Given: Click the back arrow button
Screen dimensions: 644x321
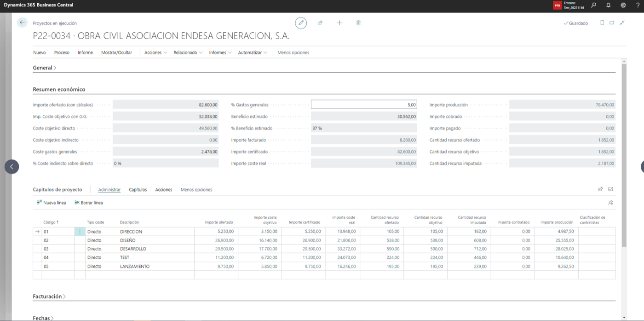Looking at the screenshot, I should tap(22, 23).
